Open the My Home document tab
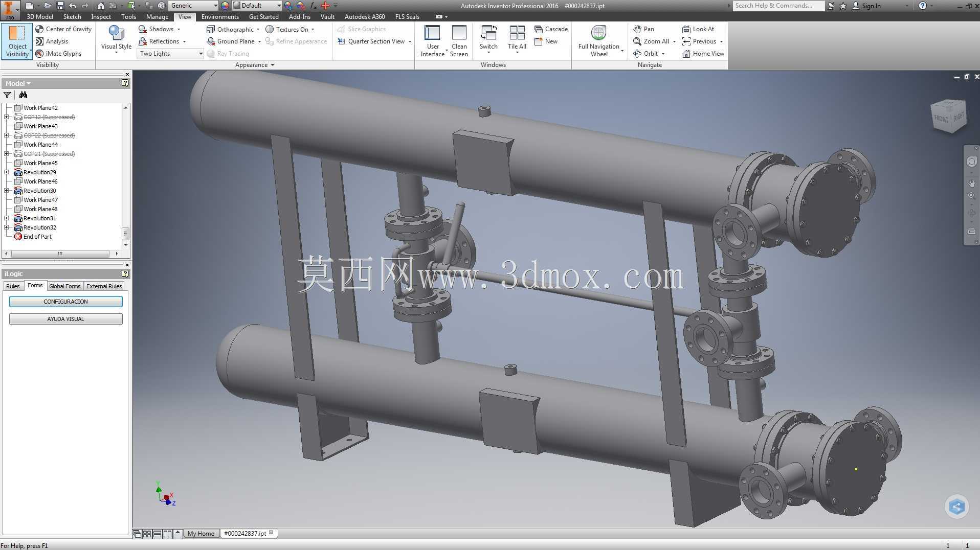Screen dimensions: 980x550 click(x=201, y=534)
